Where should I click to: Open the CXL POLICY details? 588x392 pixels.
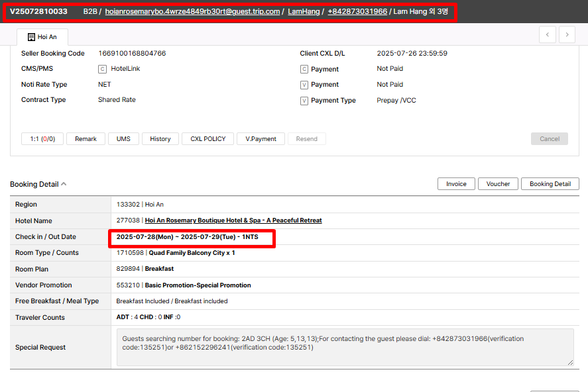(x=207, y=139)
